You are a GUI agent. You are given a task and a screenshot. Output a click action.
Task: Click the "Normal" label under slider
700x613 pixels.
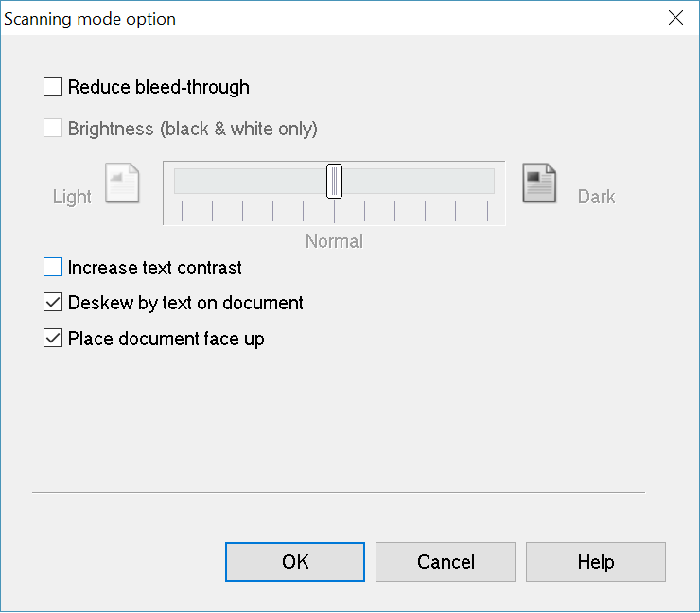(x=334, y=241)
